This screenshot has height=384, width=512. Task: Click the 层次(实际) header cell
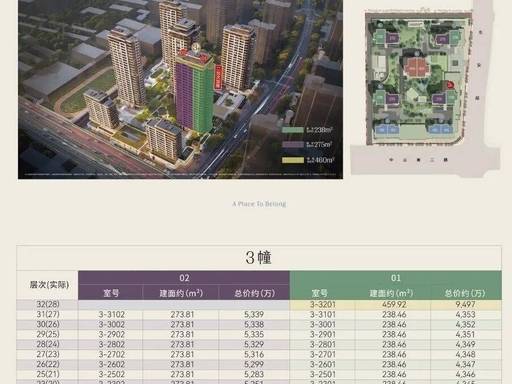tap(49, 285)
